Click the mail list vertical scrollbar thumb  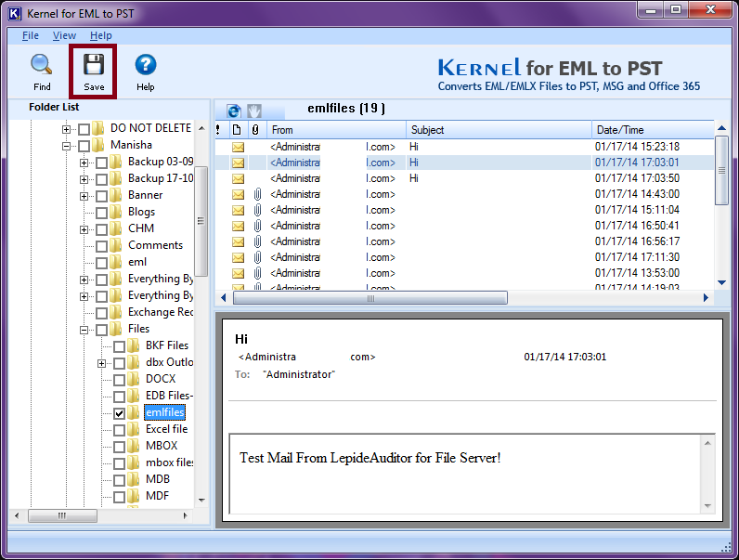coord(721,171)
